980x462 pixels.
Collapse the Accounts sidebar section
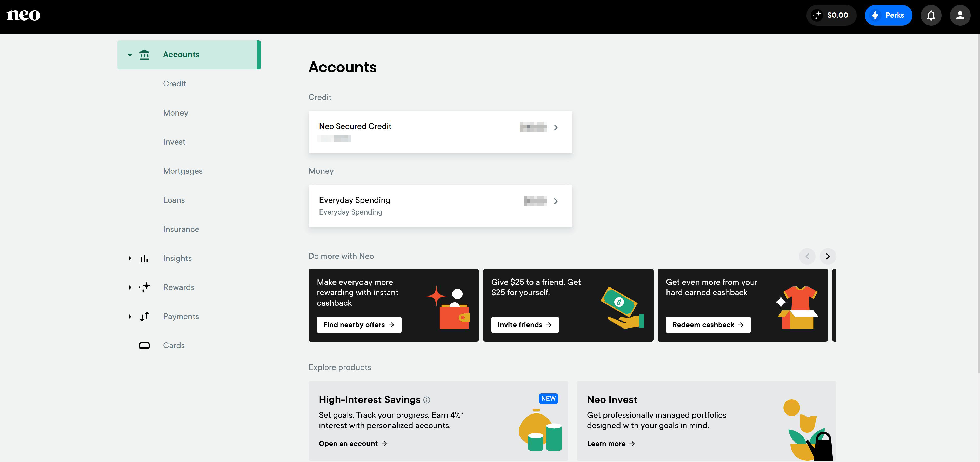(130, 55)
